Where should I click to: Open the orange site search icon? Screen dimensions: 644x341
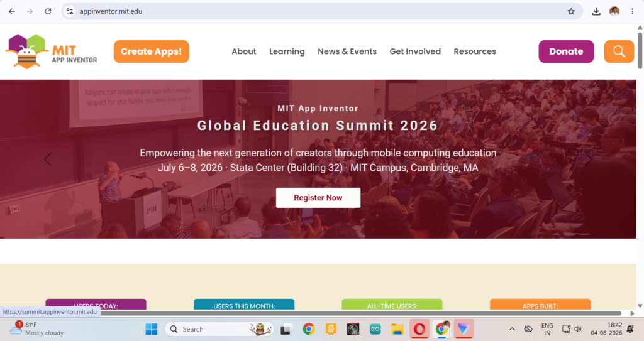[x=619, y=51]
